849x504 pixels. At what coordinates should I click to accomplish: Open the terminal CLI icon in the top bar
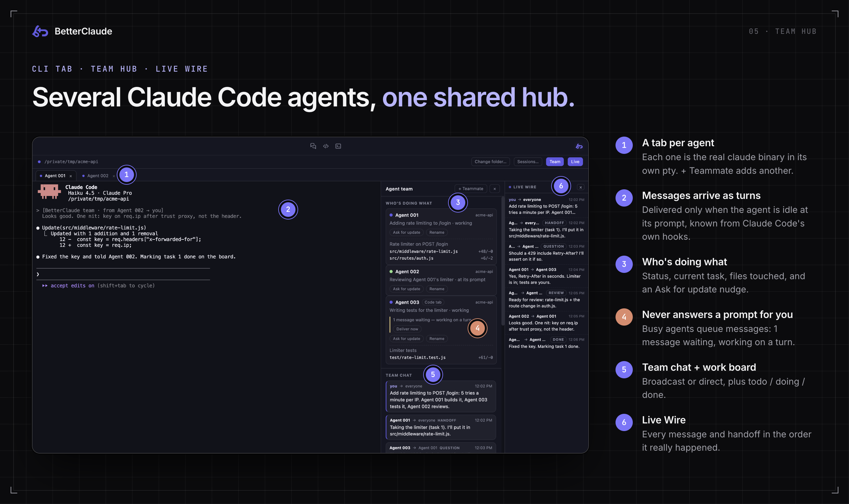338,146
